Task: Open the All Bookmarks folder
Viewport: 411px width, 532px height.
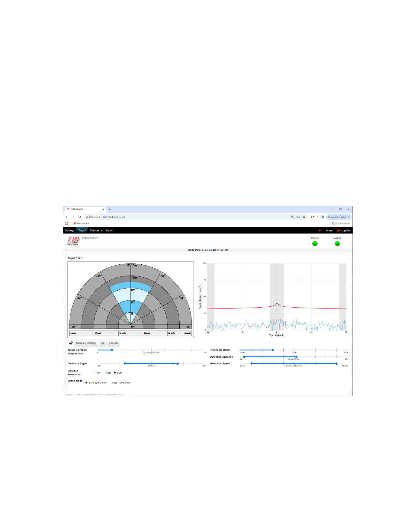Action: coord(341,224)
